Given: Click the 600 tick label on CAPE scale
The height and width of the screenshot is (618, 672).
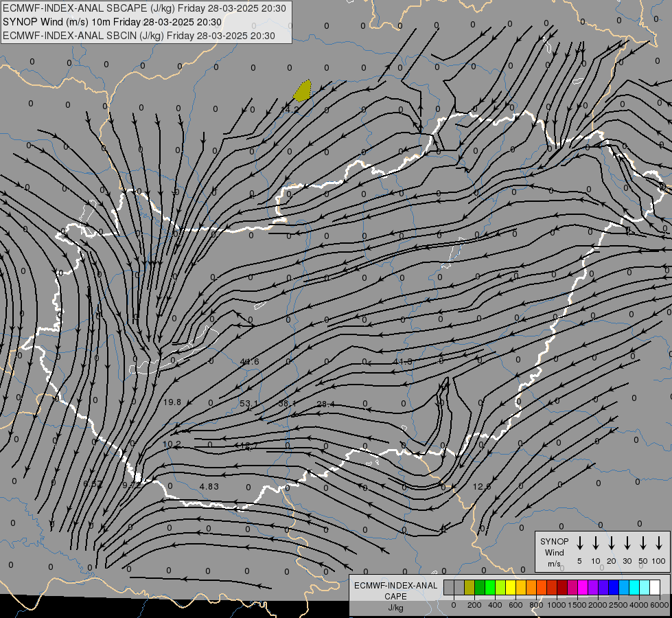Looking at the screenshot, I should (x=515, y=605).
